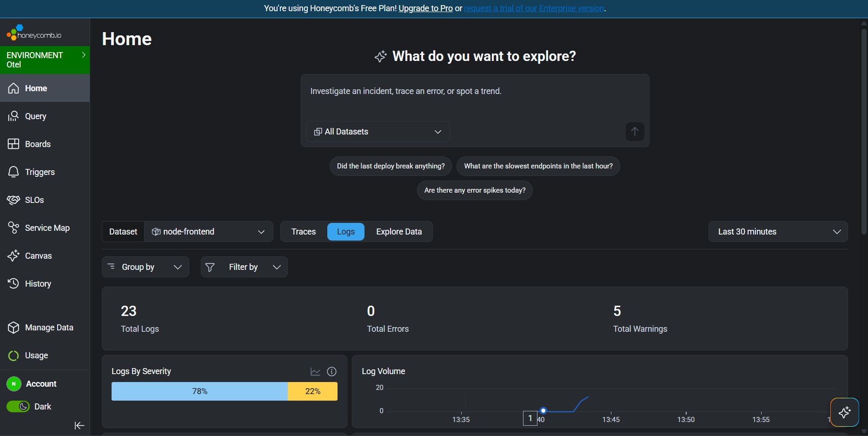Open the Service Map icon
Screen dimensions: 868x436
tap(13, 228)
